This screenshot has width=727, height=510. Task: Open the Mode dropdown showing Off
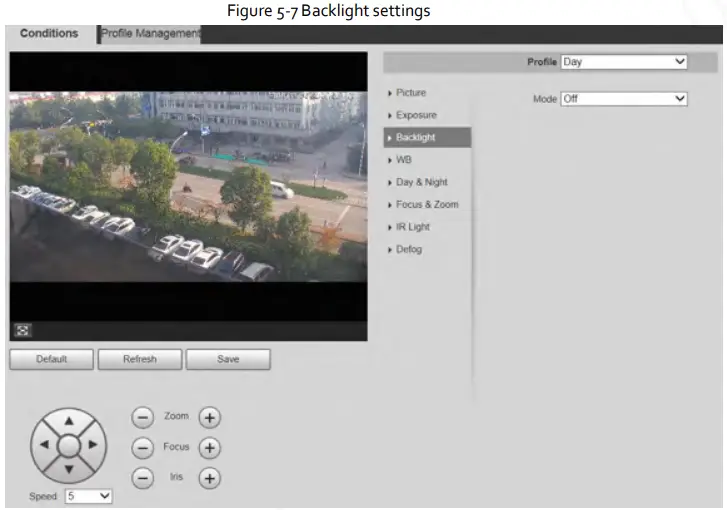point(624,99)
